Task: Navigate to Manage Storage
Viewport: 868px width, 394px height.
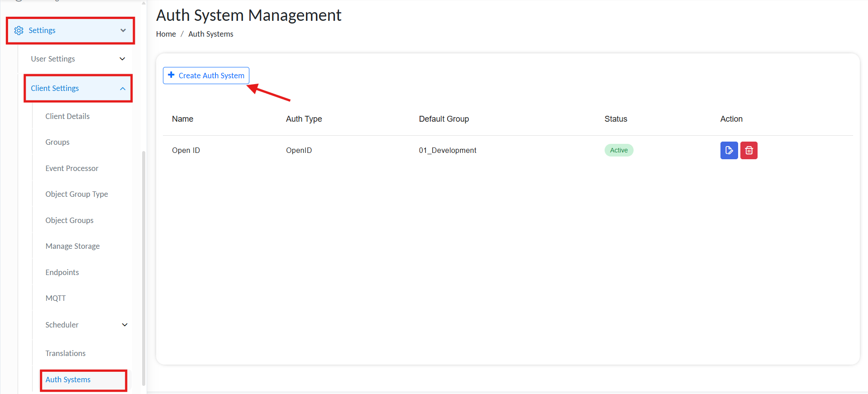Action: pyautogui.click(x=72, y=246)
